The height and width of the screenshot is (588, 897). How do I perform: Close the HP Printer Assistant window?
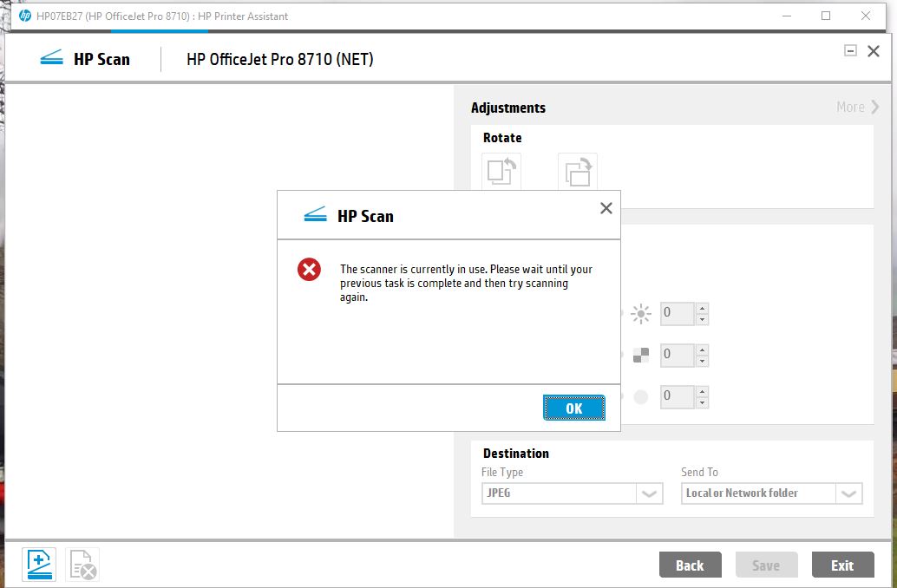click(x=866, y=16)
